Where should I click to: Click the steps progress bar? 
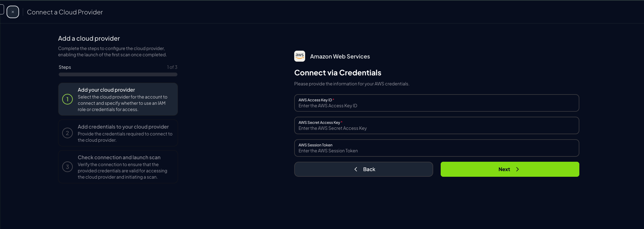pyautogui.click(x=118, y=74)
